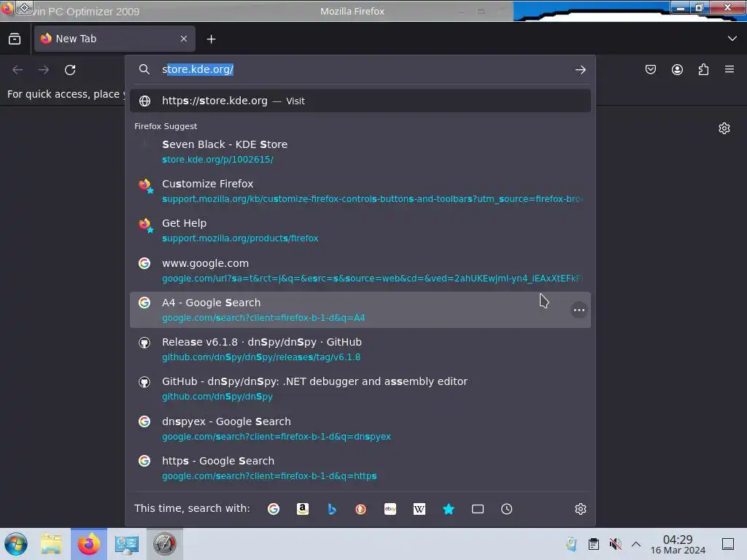The image size is (747, 560).
Task: Close the New Tab tab
Action: point(184,39)
